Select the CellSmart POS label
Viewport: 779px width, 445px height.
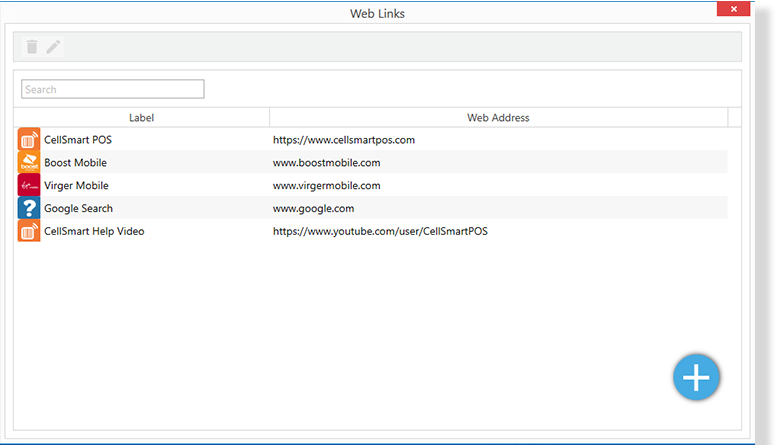click(x=78, y=140)
